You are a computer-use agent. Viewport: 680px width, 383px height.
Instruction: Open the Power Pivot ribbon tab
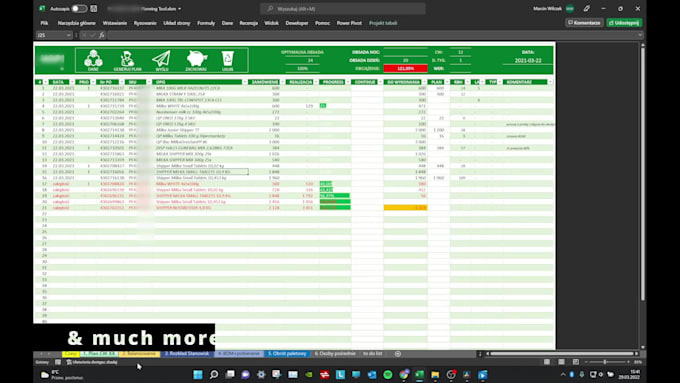(349, 23)
